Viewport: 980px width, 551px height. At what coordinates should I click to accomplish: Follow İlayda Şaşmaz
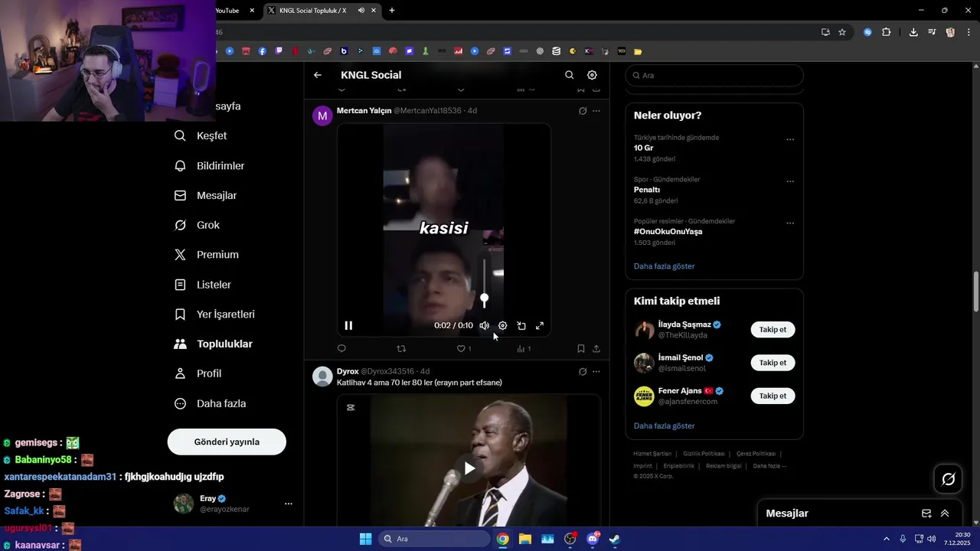pyautogui.click(x=773, y=330)
